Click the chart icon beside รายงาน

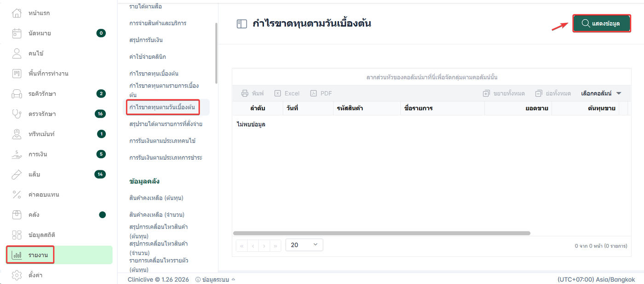17,255
